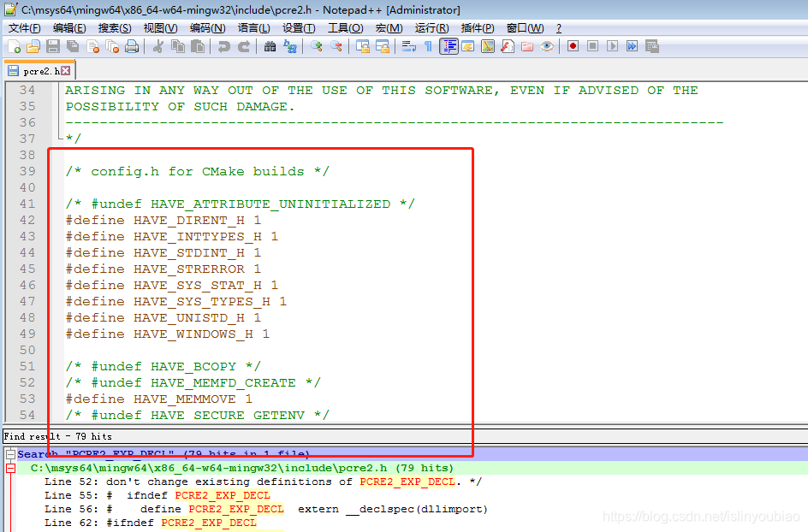Open the user defined language dialog icon

[468, 46]
